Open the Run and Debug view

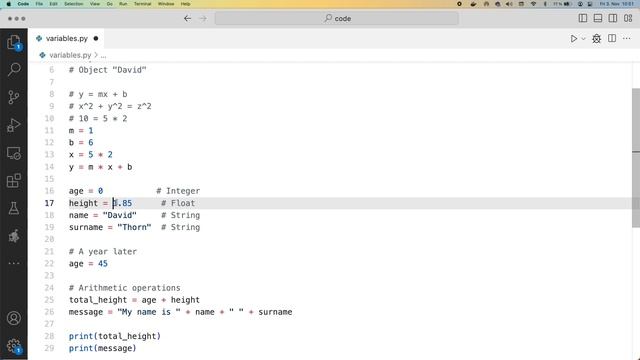[x=14, y=125]
